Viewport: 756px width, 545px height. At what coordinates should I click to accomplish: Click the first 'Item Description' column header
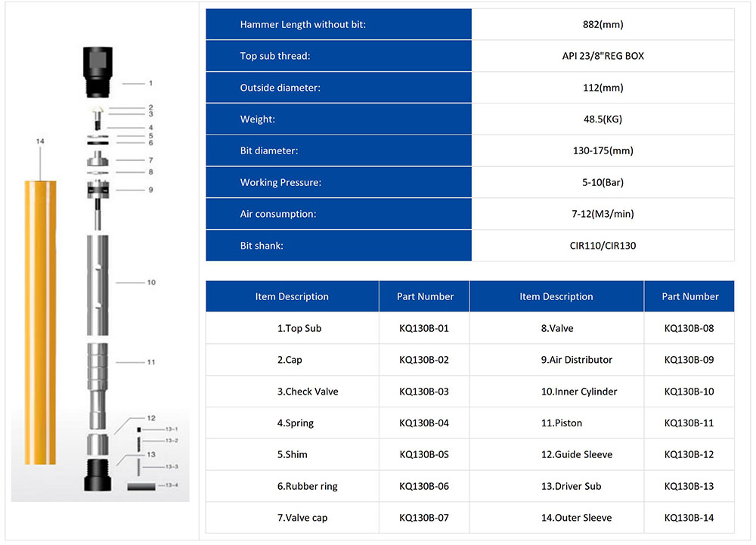pos(292,297)
